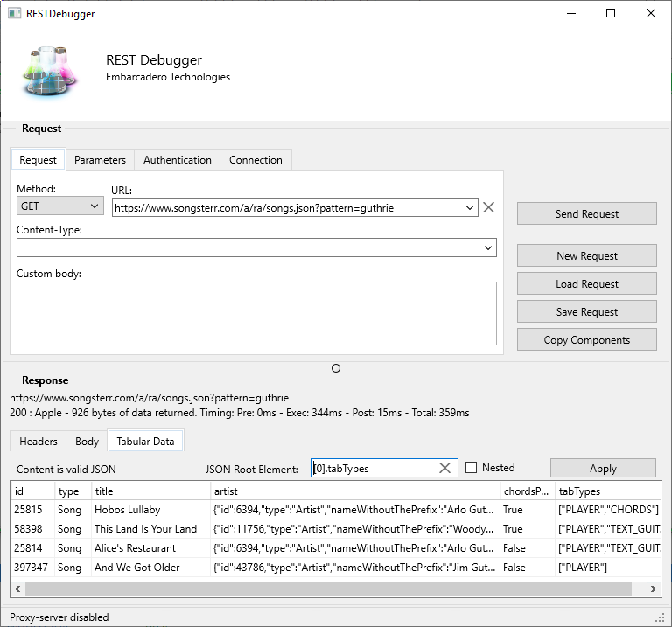Click tabTypes cell ["PLAYER","CHORDS"]
This screenshot has width=672, height=627.
click(608, 510)
